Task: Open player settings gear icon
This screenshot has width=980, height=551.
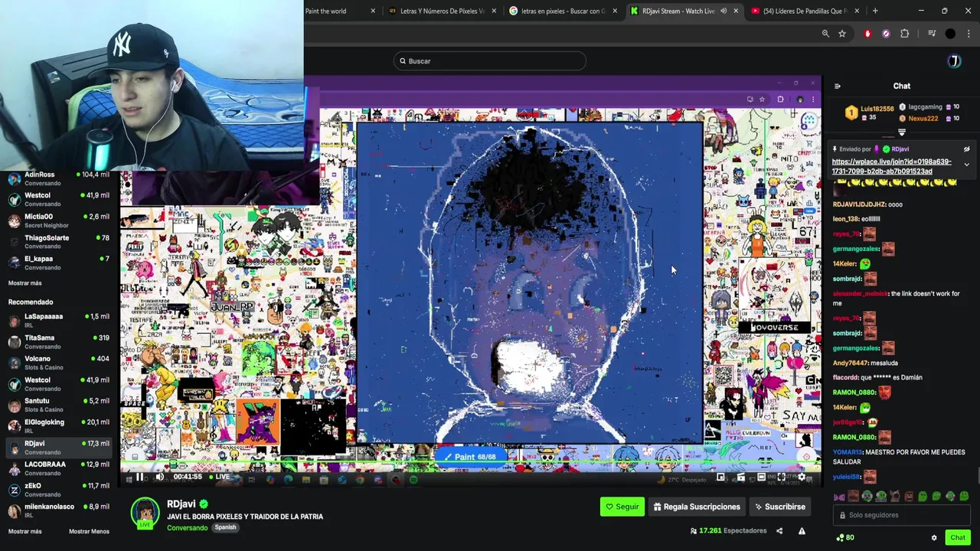Action: coord(802,477)
